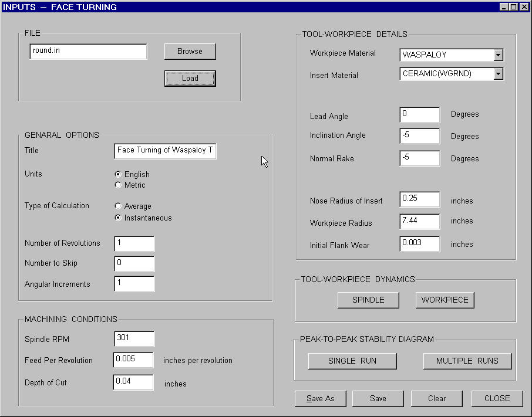This screenshot has height=417, width=532.
Task: Open WORKPIECE dynamics settings
Action: [x=445, y=300]
